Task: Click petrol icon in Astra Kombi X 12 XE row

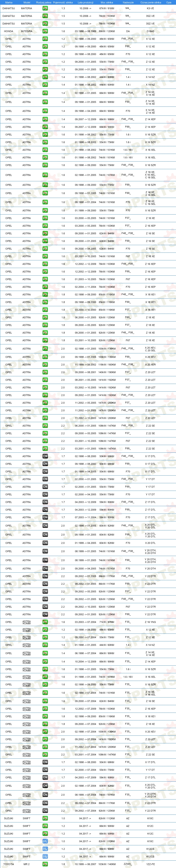Action: click(45, 630)
